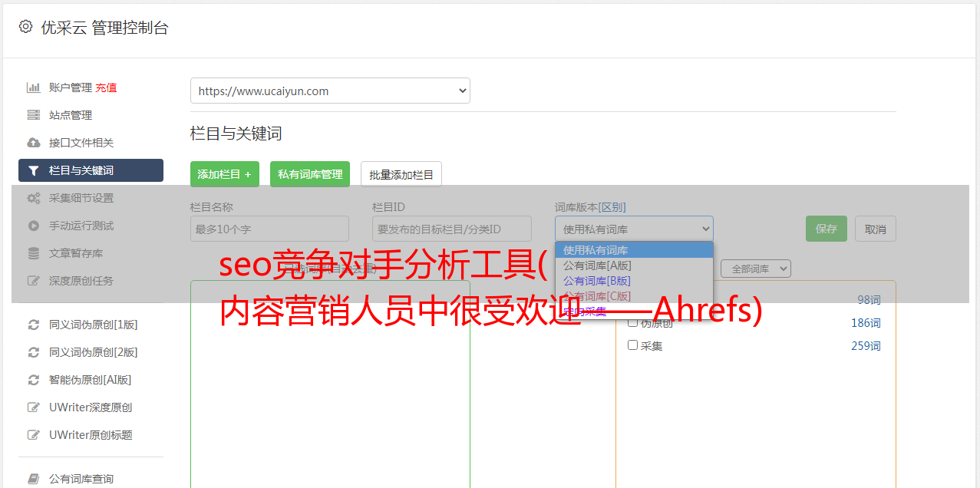This screenshot has width=980, height=488.
Task: Click the play circle icon for 手动运行测试
Action: point(33,226)
